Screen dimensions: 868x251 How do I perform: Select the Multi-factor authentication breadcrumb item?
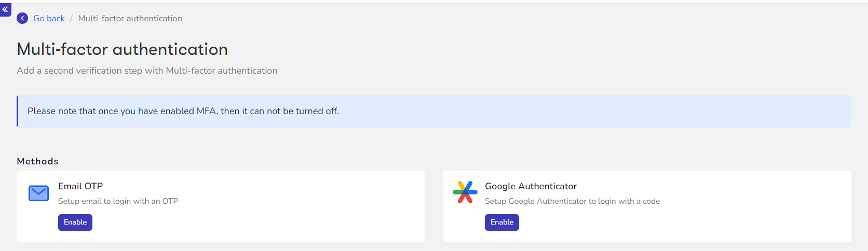(130, 18)
